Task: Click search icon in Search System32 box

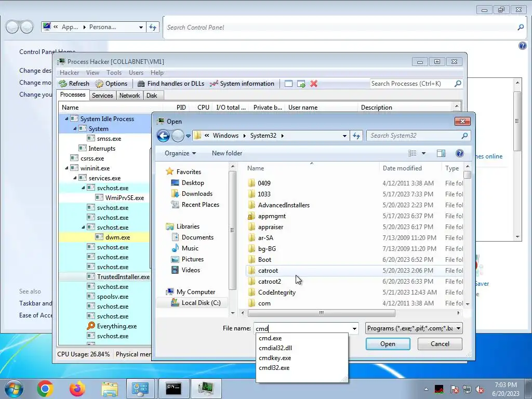Action: [x=464, y=136]
